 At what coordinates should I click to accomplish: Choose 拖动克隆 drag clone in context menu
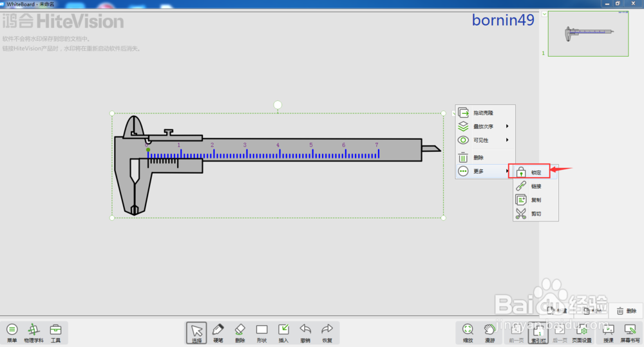point(485,113)
